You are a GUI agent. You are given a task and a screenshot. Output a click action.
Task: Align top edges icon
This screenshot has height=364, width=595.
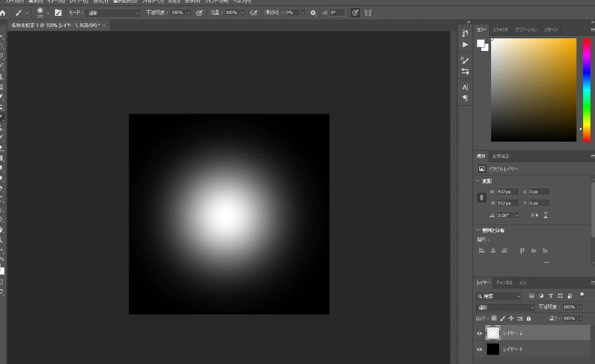point(522,251)
